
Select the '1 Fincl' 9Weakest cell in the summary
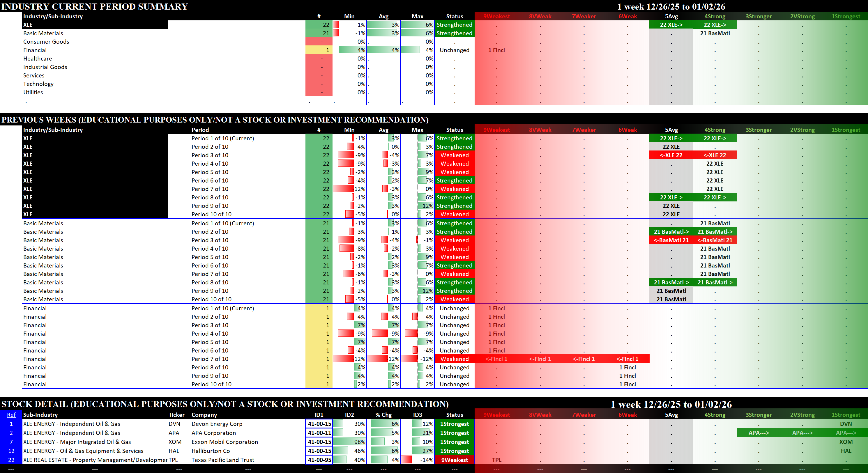[x=496, y=50]
